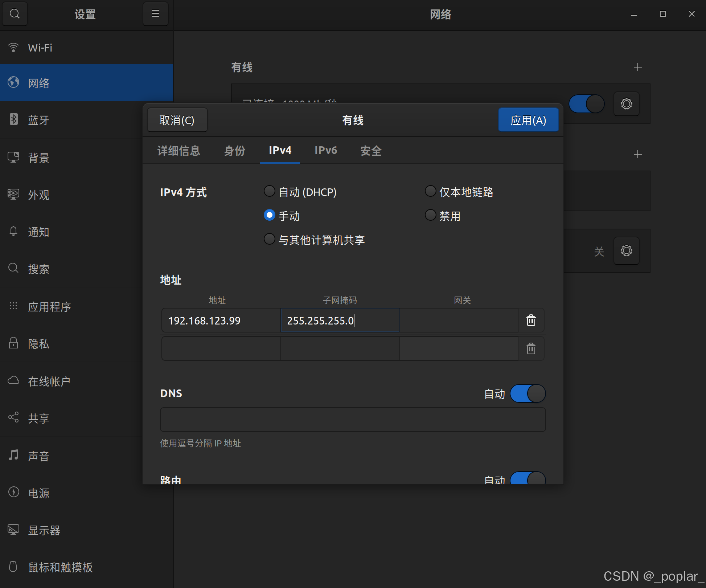706x588 pixels.
Task: Click the 应用(A) button
Action: pos(529,120)
